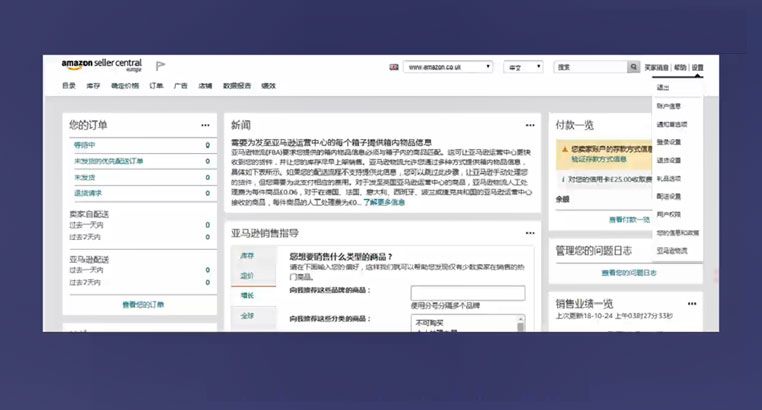Select 账户信息 in the settings dropdown
Screen dimensions: 762x410
669,106
